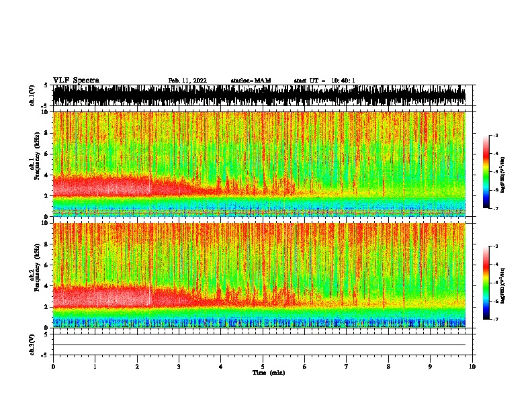The image size is (532, 411).
Task: Click the "ch.3(V)" axis label
Action: (32, 345)
